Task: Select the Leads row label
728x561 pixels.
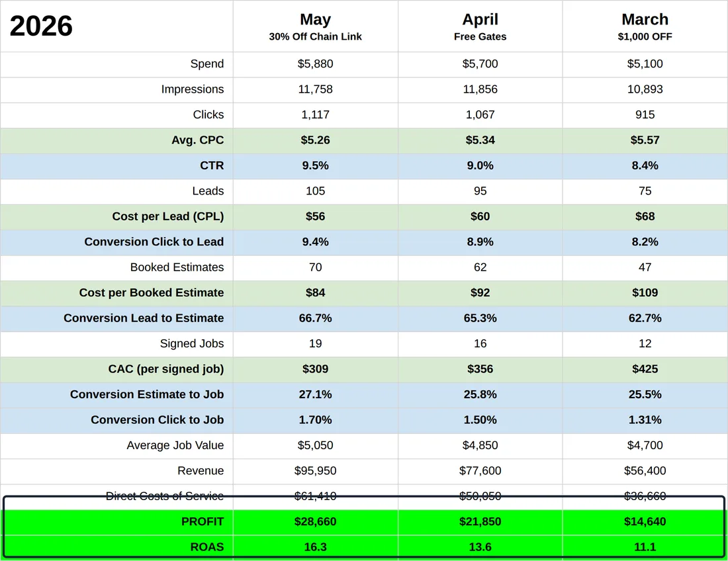Action: pyautogui.click(x=208, y=191)
